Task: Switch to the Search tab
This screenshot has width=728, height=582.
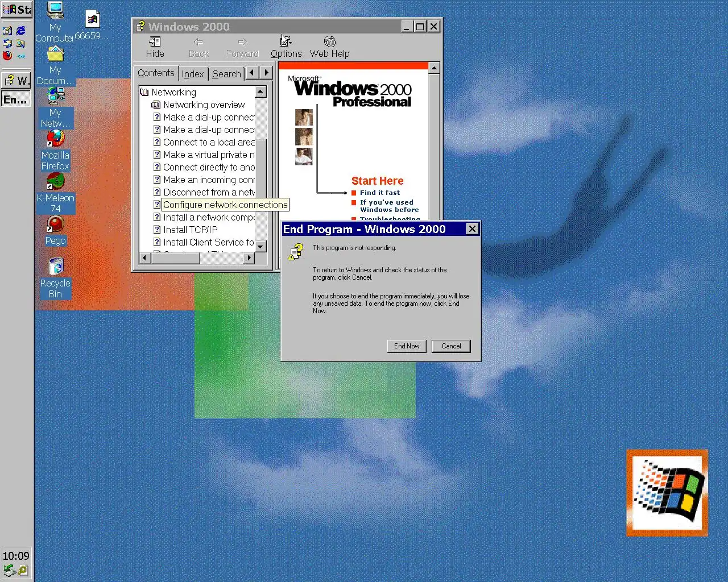Action: click(226, 74)
